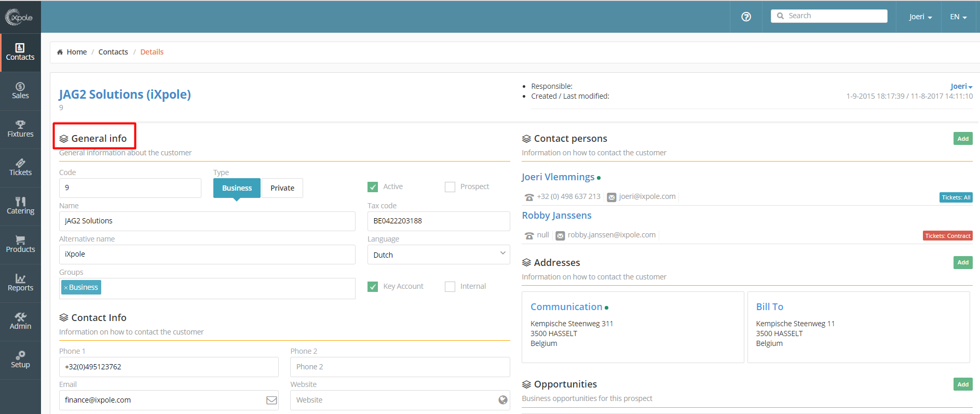Remove the Business group tag
This screenshot has height=414, width=980.
pyautogui.click(x=66, y=288)
